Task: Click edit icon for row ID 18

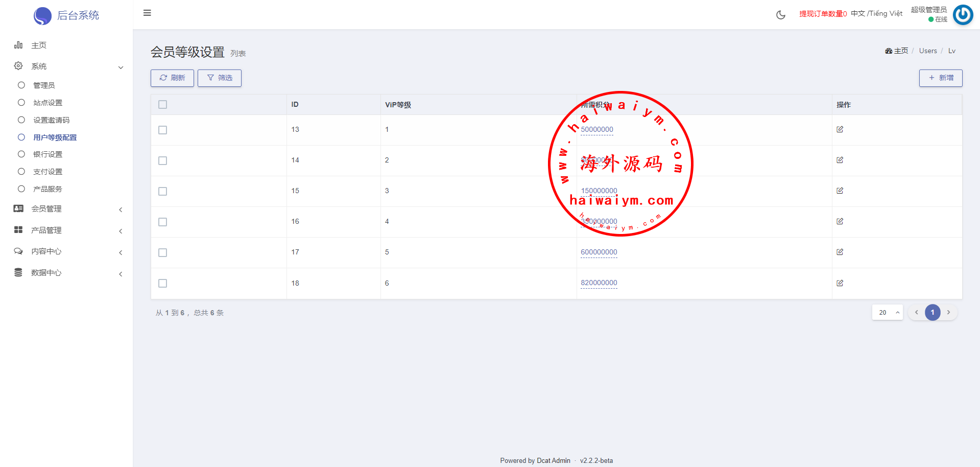Action: tap(840, 283)
